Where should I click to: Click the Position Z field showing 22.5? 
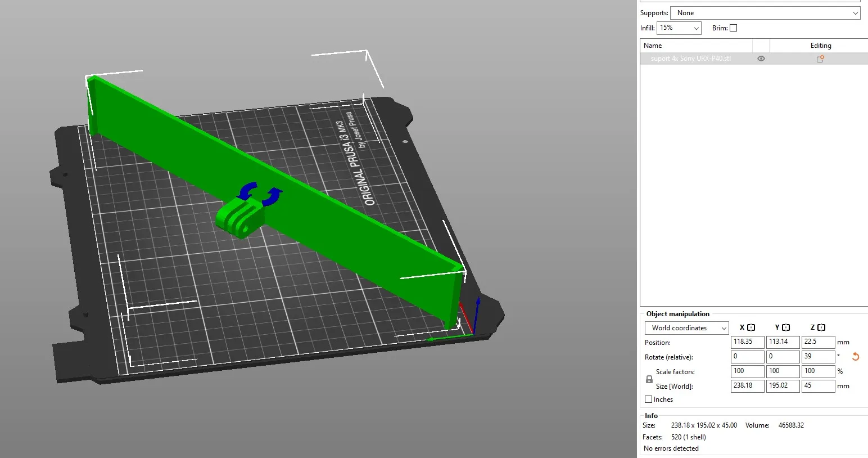[818, 342]
